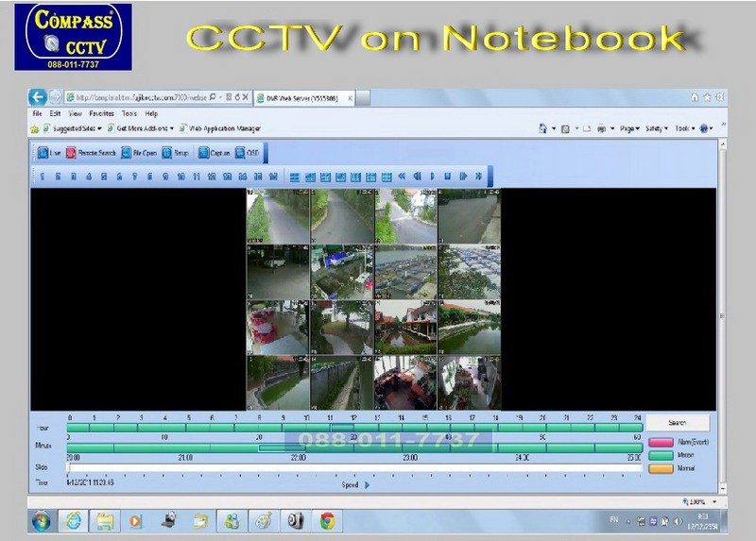756x541 pixels.
Task: Click the Search button beside timeline
Action: (x=678, y=424)
